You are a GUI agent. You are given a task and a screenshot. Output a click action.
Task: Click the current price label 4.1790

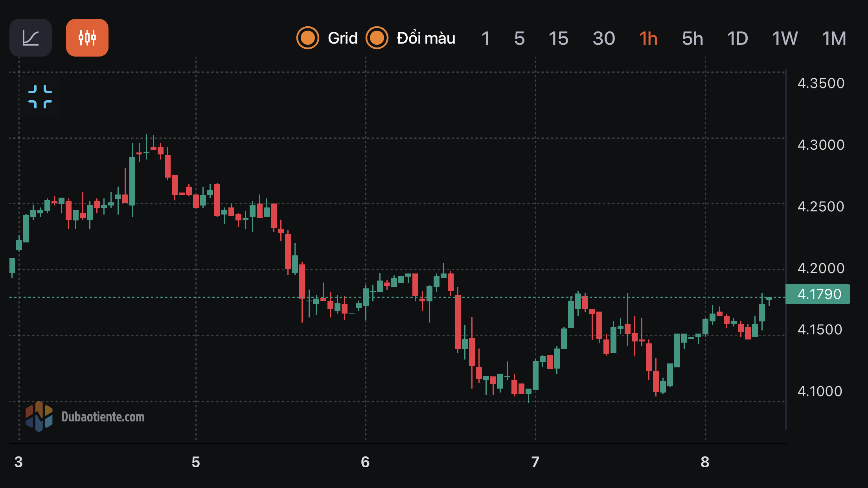point(818,294)
